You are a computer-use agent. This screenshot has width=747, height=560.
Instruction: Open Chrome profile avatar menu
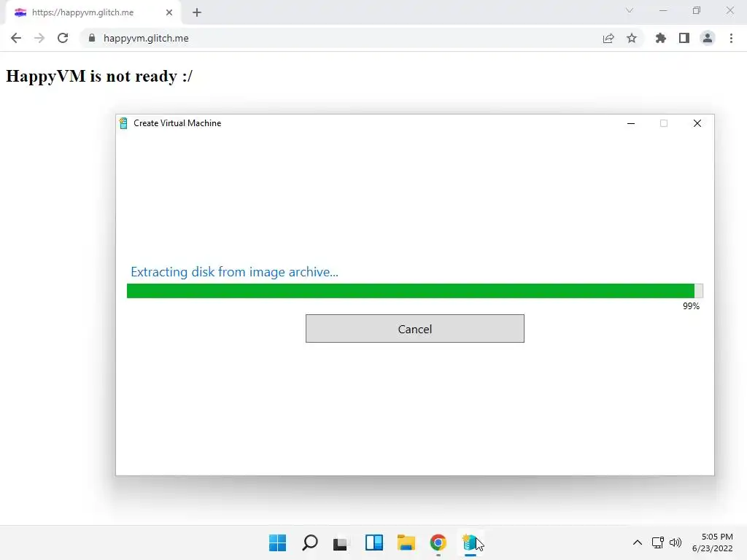coord(708,38)
